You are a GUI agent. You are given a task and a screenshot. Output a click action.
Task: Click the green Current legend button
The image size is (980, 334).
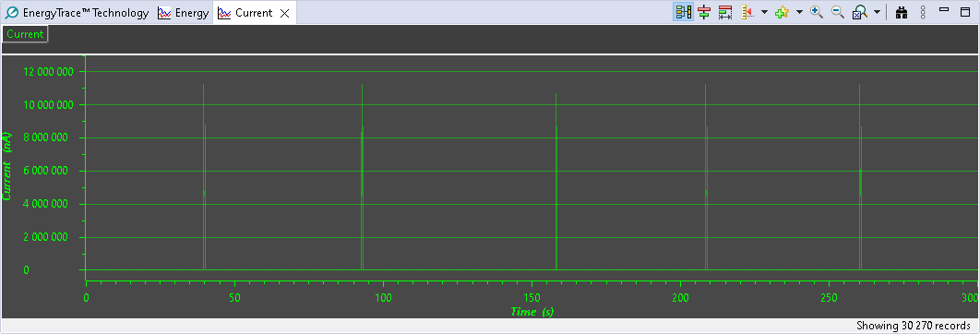pyautogui.click(x=25, y=34)
